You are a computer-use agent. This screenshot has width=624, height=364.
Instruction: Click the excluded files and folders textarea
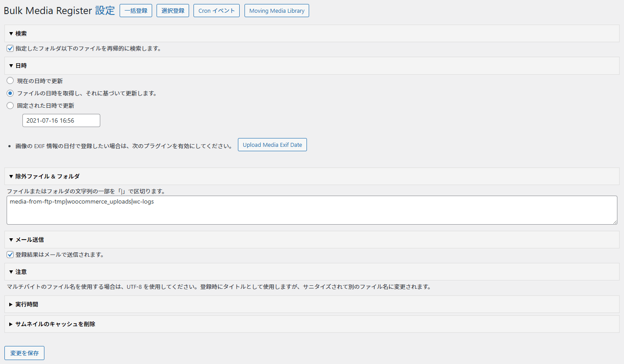point(312,210)
